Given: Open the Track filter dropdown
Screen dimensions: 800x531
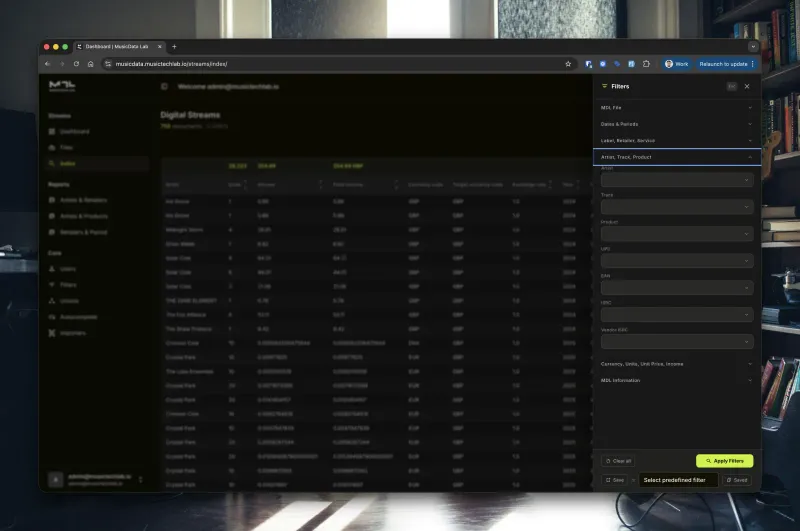Looking at the screenshot, I should tap(677, 207).
